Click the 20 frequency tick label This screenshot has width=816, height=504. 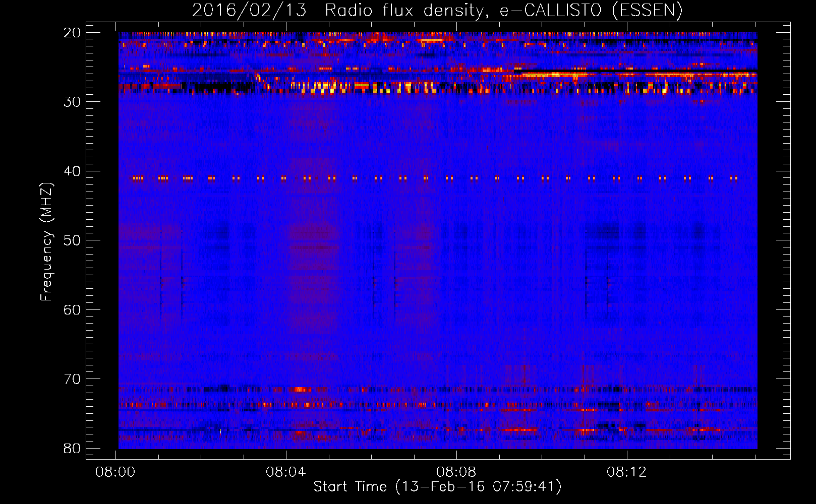pyautogui.click(x=73, y=33)
